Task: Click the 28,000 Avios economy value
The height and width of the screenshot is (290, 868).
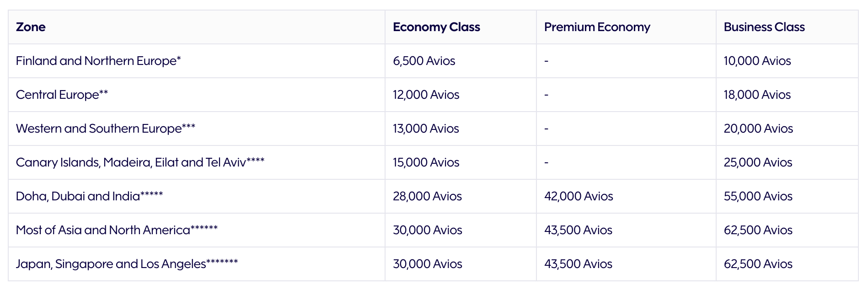Action: 427,196
